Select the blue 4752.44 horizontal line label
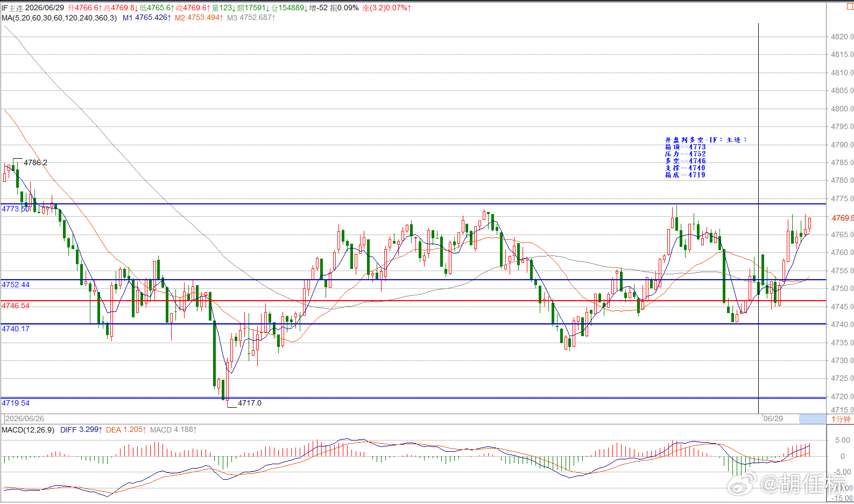 click(x=16, y=285)
